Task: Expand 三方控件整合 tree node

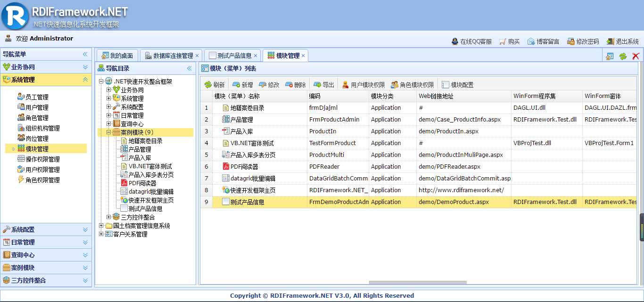Action: (109, 217)
